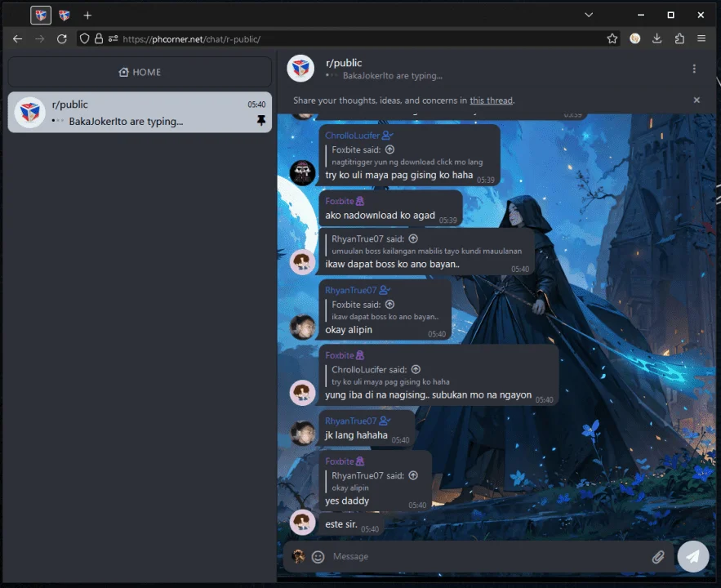Attach a file with the paperclip icon
The height and width of the screenshot is (588, 721).
point(658,557)
